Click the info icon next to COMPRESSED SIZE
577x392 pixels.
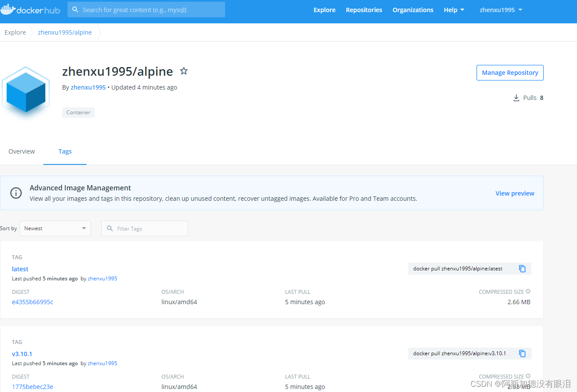click(x=528, y=291)
